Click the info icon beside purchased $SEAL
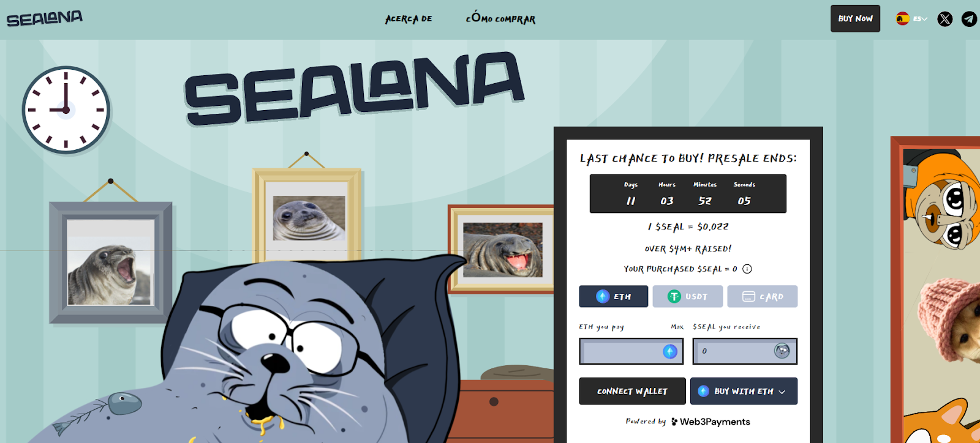980x443 pixels. coord(747,269)
